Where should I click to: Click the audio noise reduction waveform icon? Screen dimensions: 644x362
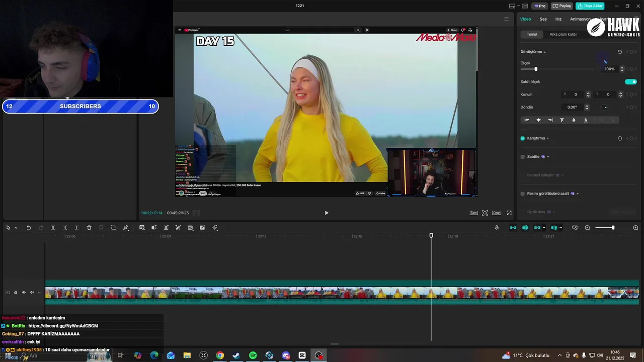click(x=215, y=228)
